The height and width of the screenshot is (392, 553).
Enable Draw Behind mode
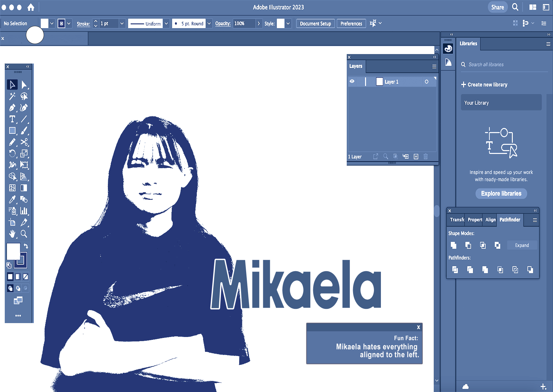18,288
